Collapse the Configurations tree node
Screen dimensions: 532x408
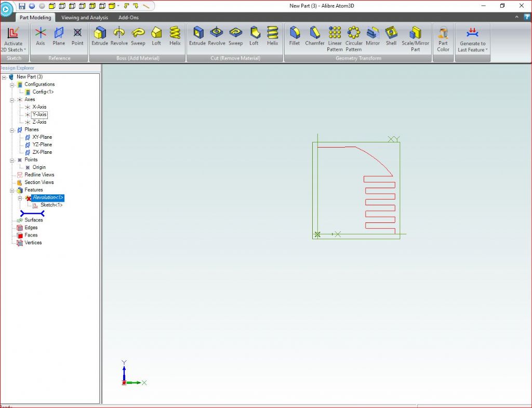(x=12, y=85)
